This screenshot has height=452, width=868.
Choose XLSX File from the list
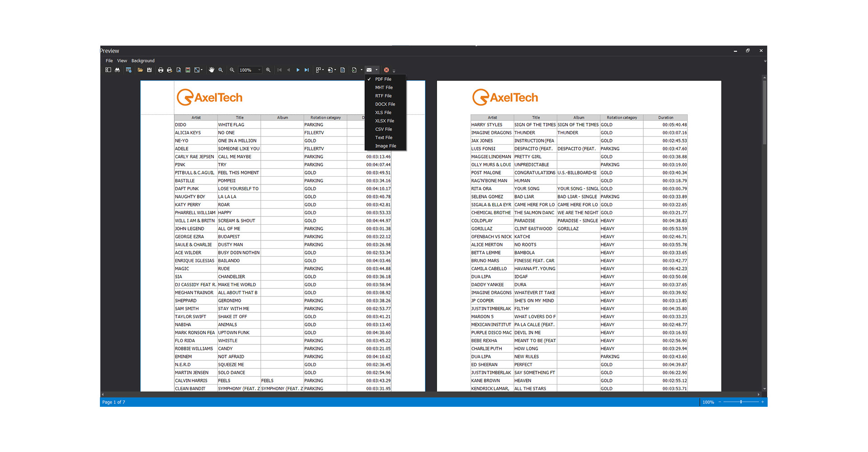[384, 121]
